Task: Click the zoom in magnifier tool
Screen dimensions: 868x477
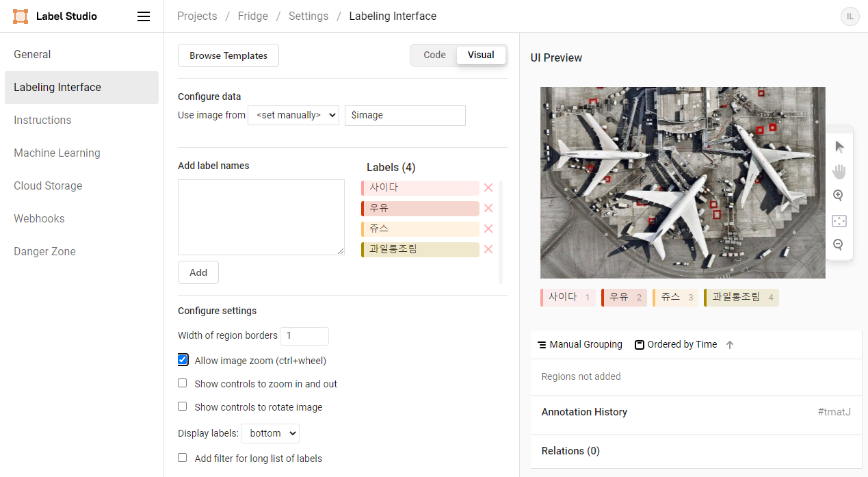Action: pos(839,196)
